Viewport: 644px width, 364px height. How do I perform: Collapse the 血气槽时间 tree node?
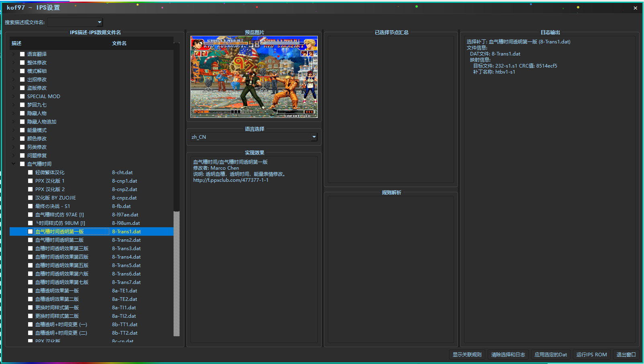[x=14, y=164]
